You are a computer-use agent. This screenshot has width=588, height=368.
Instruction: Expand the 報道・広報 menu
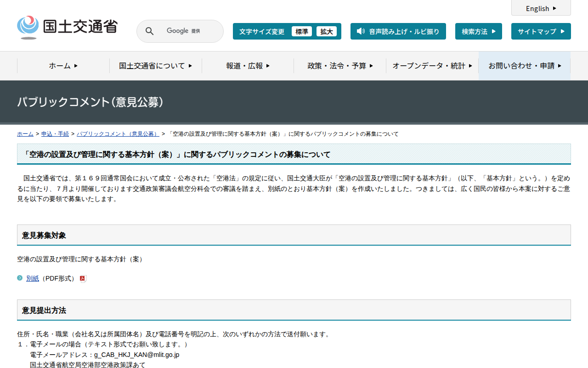(248, 66)
